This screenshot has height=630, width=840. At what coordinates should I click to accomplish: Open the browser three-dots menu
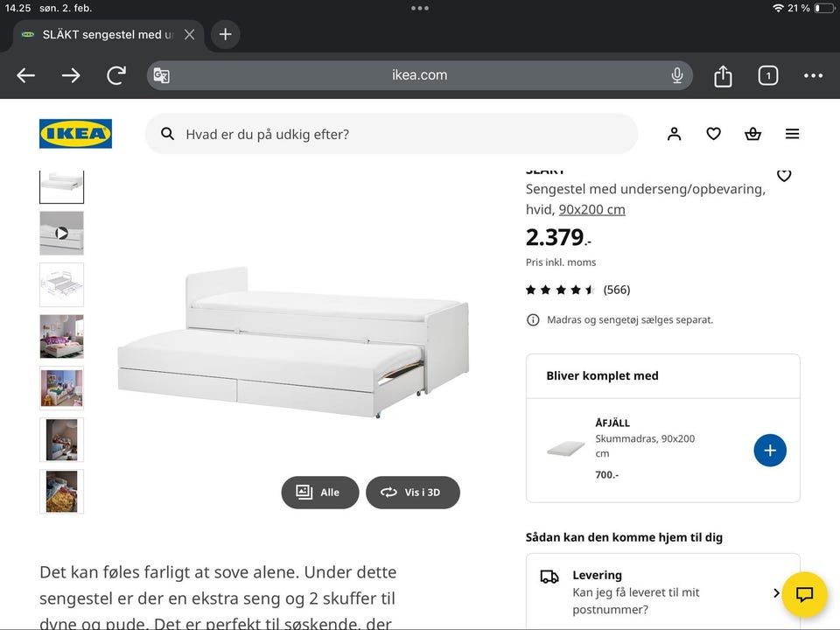(813, 76)
